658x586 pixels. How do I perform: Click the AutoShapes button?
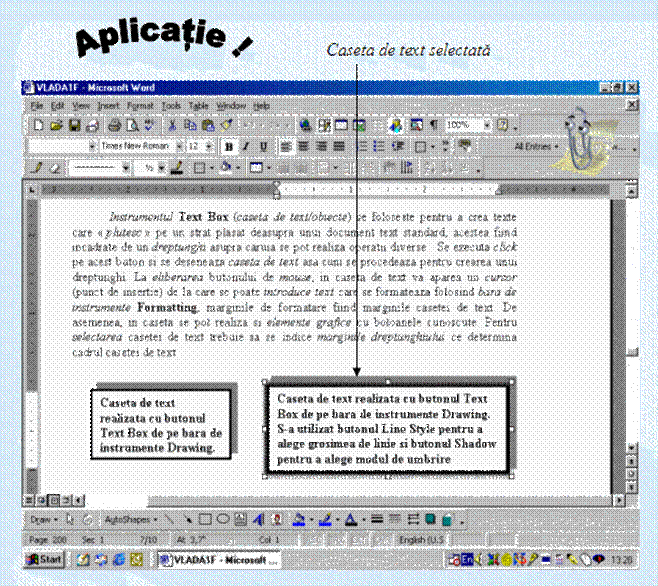(123, 520)
